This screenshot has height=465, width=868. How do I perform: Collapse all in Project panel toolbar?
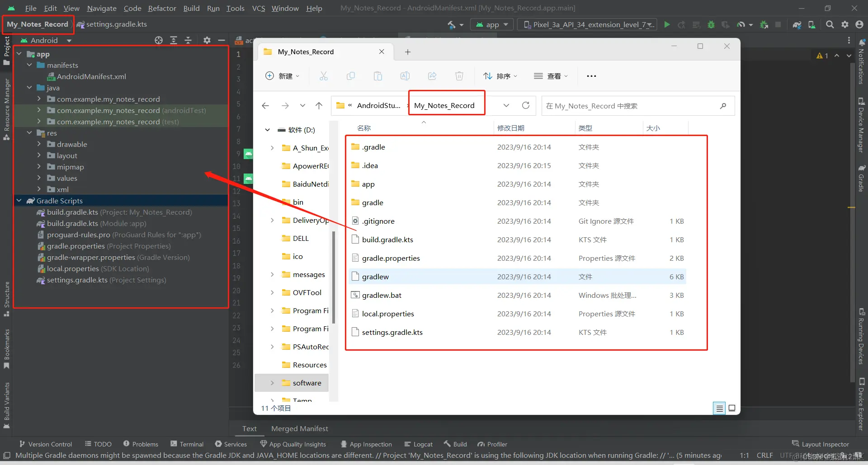(188, 40)
